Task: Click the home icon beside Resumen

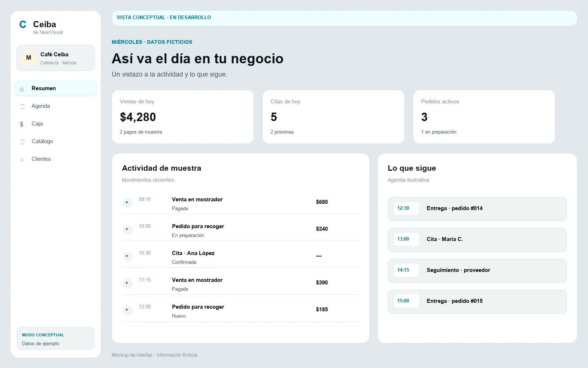Action: pos(22,89)
